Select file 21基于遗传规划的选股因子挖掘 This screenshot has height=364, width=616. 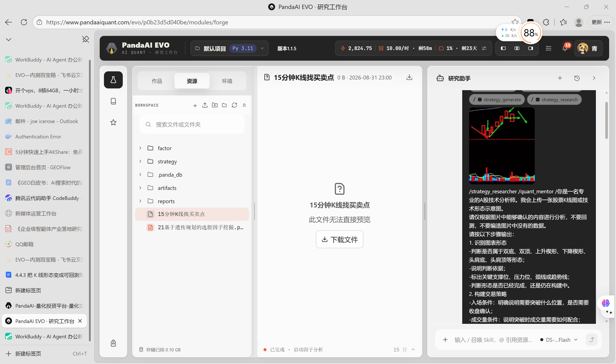click(192, 227)
